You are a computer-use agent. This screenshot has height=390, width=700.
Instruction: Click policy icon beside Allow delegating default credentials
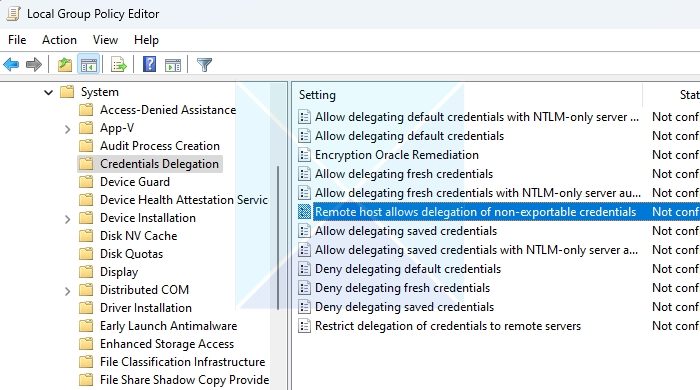pos(304,136)
